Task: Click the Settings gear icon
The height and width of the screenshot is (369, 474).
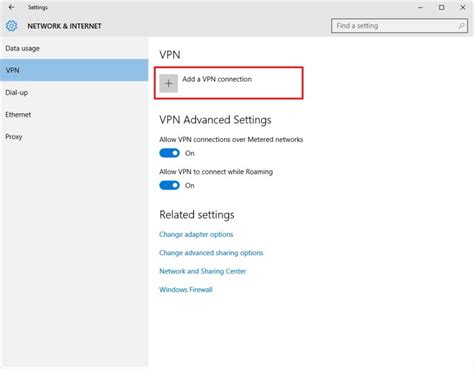Action: [x=11, y=26]
